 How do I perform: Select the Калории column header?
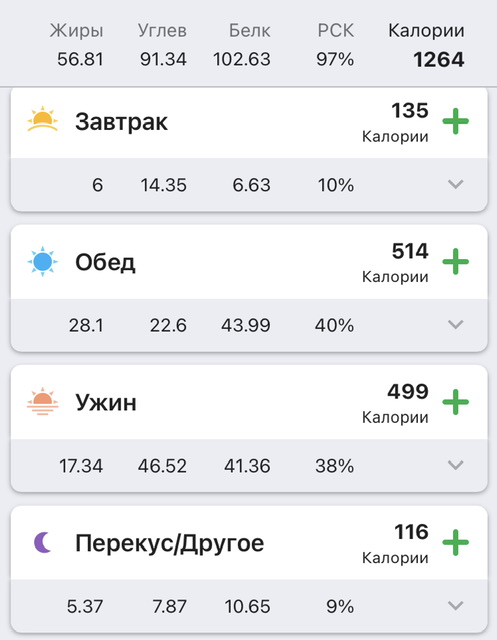[426, 31]
